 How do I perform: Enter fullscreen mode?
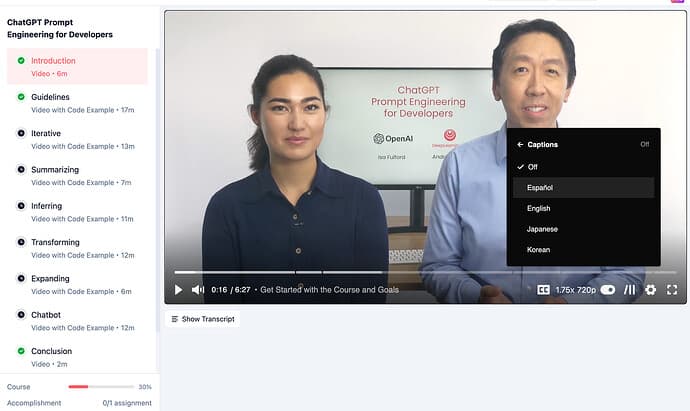[x=672, y=290]
